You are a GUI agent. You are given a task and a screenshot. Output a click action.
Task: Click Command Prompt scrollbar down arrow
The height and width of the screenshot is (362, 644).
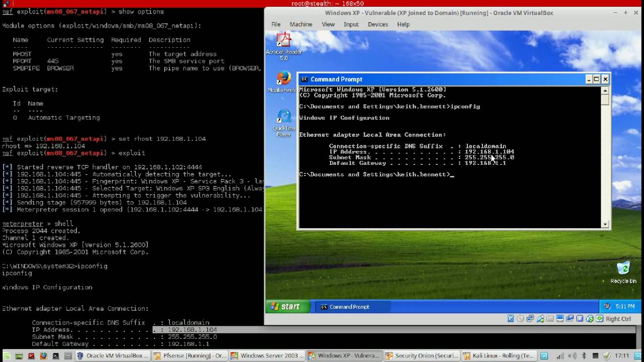point(605,224)
